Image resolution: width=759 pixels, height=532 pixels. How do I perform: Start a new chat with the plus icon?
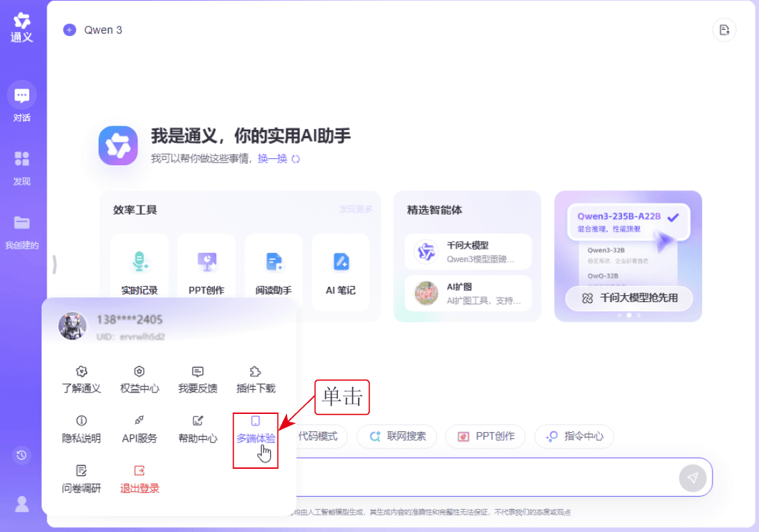coord(70,30)
